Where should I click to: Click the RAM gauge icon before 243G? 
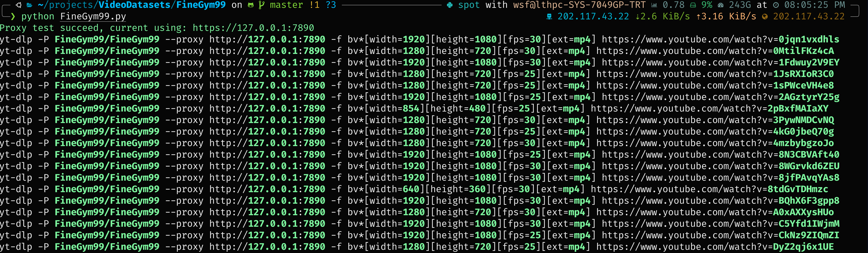721,5
